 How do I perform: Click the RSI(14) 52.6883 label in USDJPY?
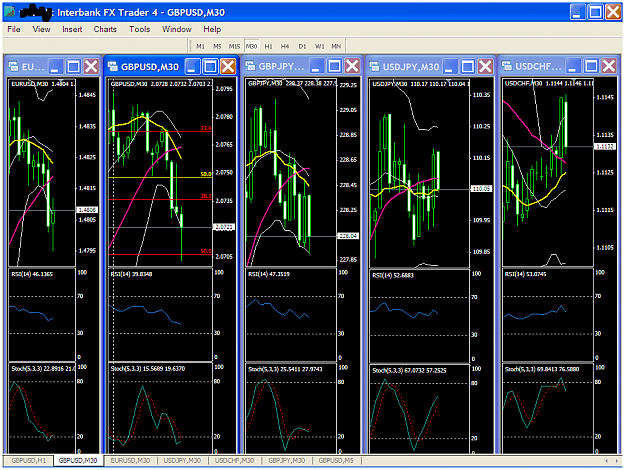[x=393, y=275]
